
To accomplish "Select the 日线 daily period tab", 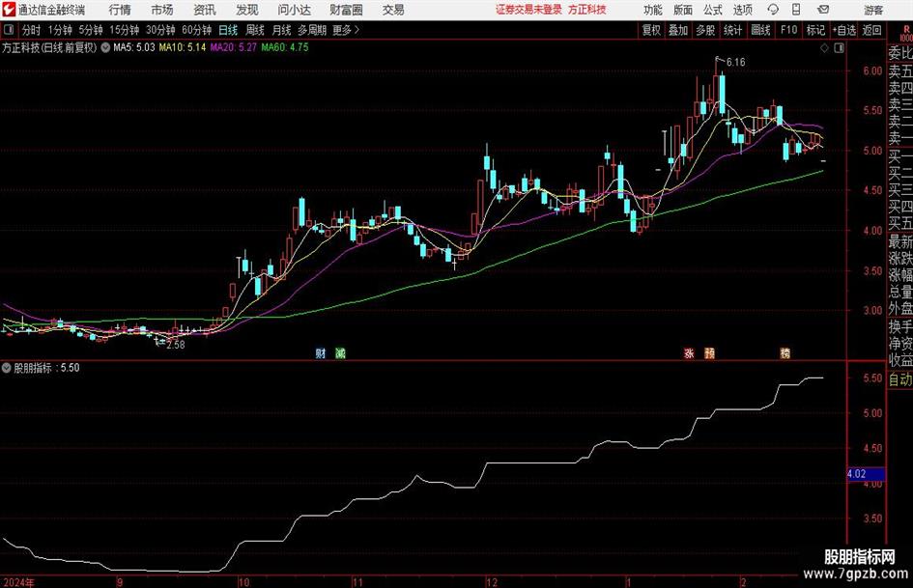I will (228, 30).
